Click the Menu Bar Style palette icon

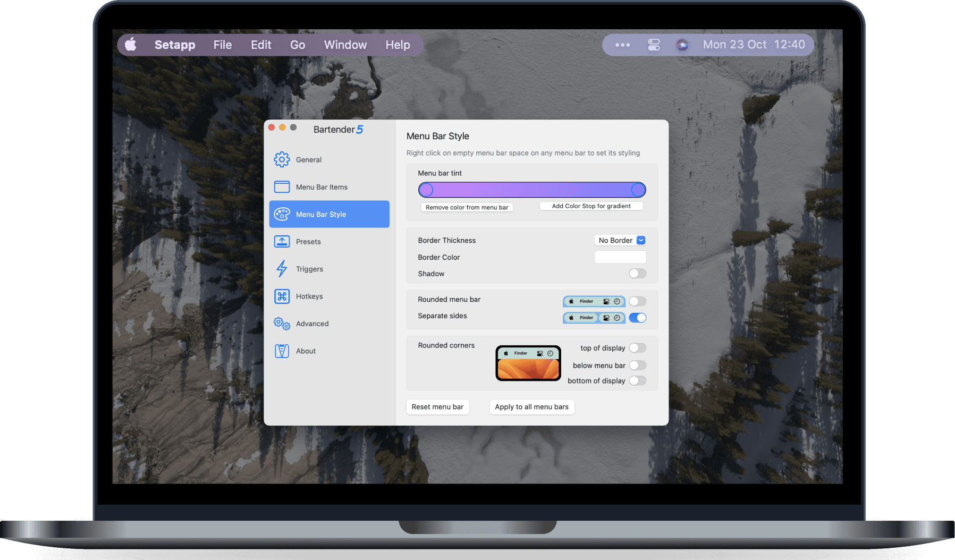tap(282, 214)
